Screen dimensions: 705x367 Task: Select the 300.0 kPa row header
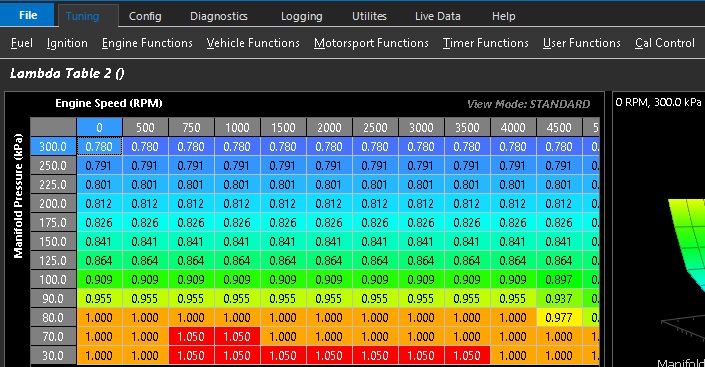tap(54, 147)
